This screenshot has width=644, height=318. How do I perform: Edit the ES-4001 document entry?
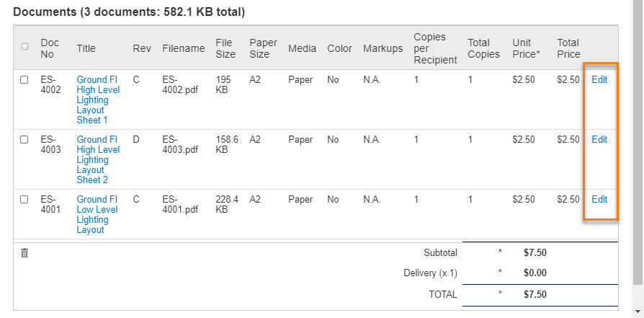coord(599,199)
